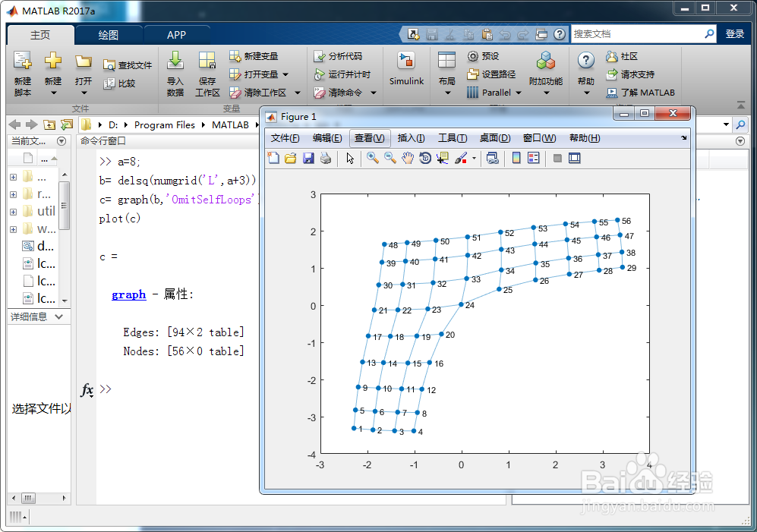757x532 pixels.
Task: Click 了解 MATLAB learn button
Action: pos(641,93)
